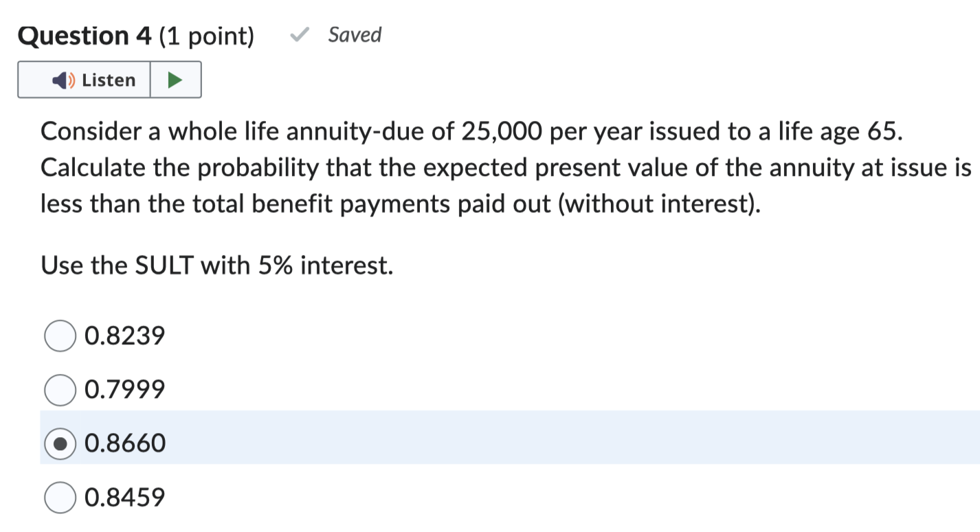Click the 0.8239 answer label text
Viewport: 980px width, 532px height.
(124, 336)
